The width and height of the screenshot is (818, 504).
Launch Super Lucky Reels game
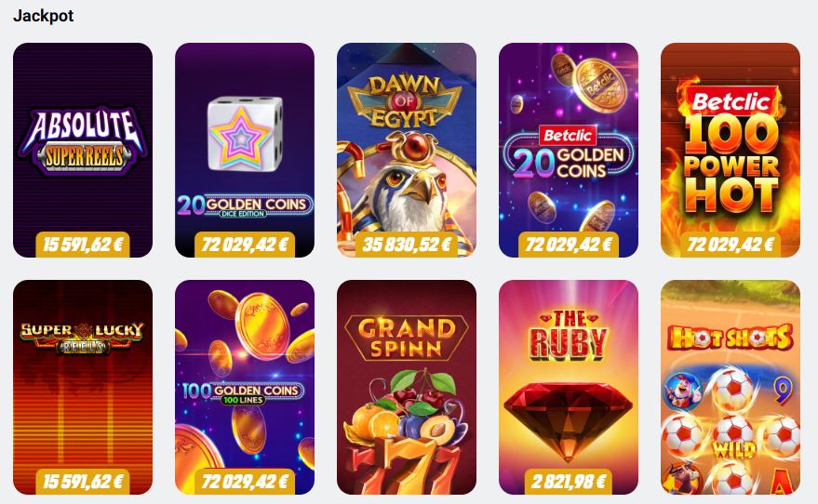point(83,387)
